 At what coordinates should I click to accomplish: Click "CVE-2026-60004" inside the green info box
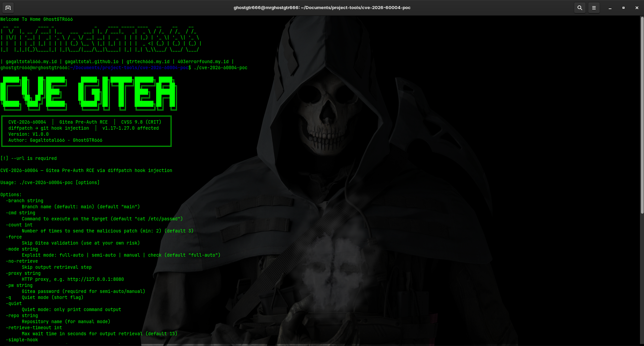coord(27,122)
